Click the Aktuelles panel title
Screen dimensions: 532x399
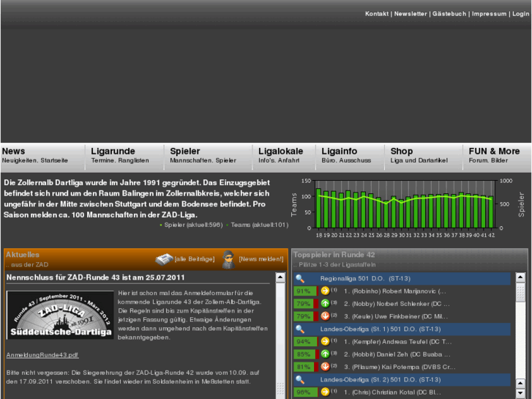coord(23,255)
